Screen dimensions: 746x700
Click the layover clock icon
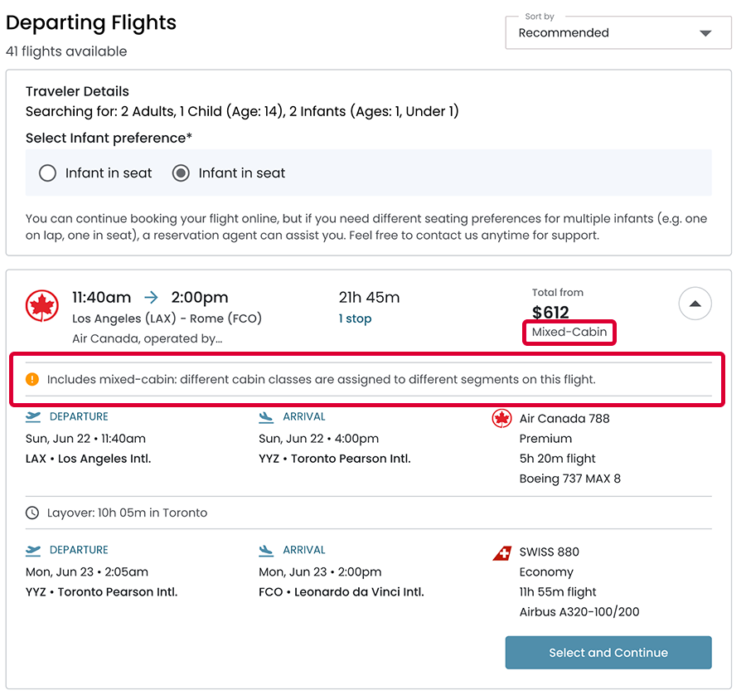click(32, 513)
